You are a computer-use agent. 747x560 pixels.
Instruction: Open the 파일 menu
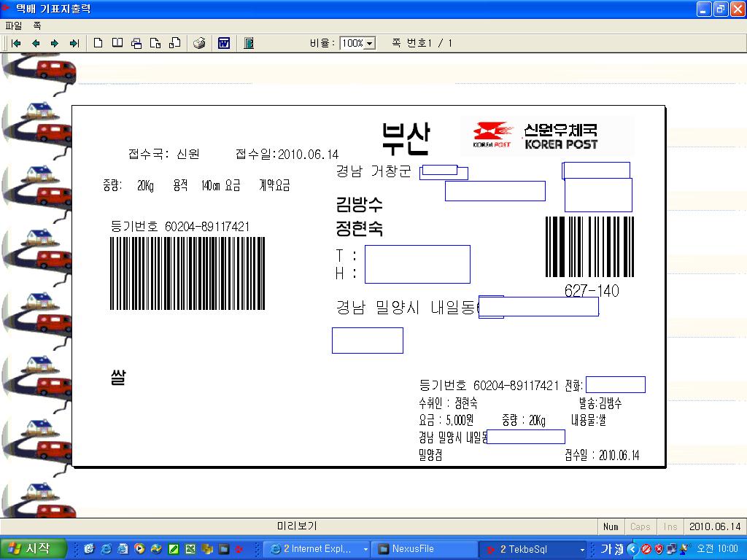[13, 26]
